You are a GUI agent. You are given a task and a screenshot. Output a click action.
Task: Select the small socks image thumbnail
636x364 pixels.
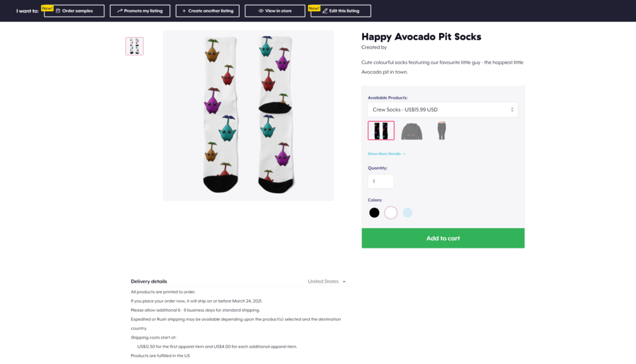[134, 46]
